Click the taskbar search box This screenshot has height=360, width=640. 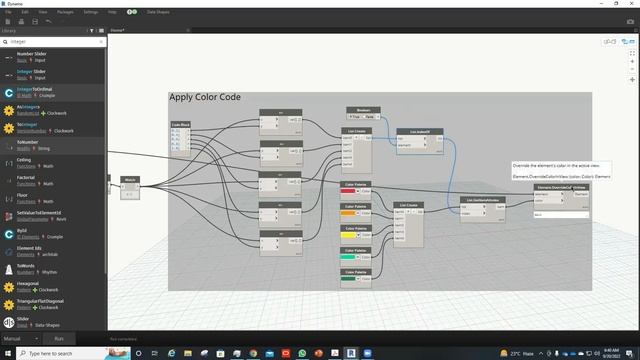click(x=73, y=353)
